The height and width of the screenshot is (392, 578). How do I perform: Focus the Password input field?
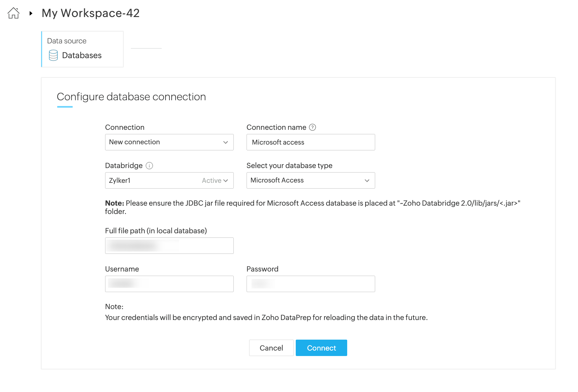tap(311, 284)
